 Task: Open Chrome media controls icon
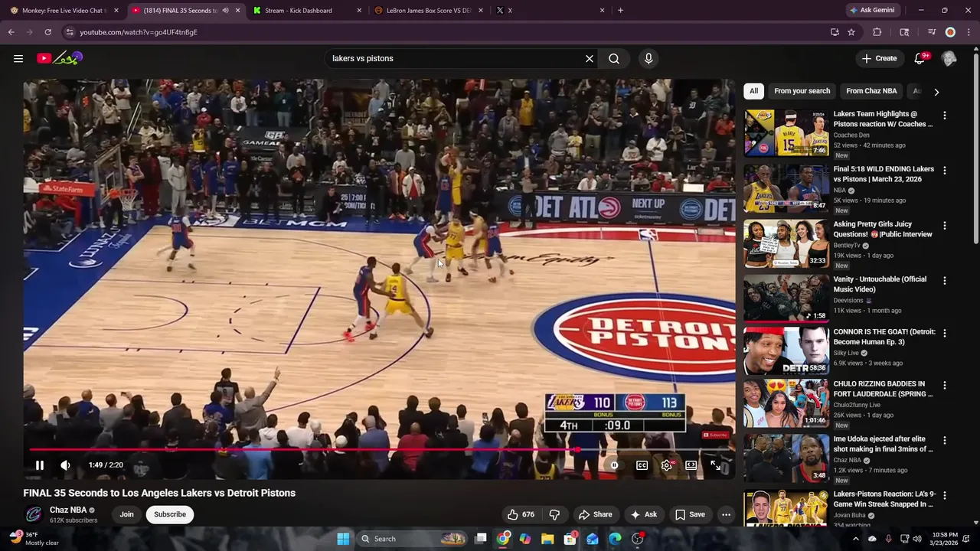tap(932, 32)
